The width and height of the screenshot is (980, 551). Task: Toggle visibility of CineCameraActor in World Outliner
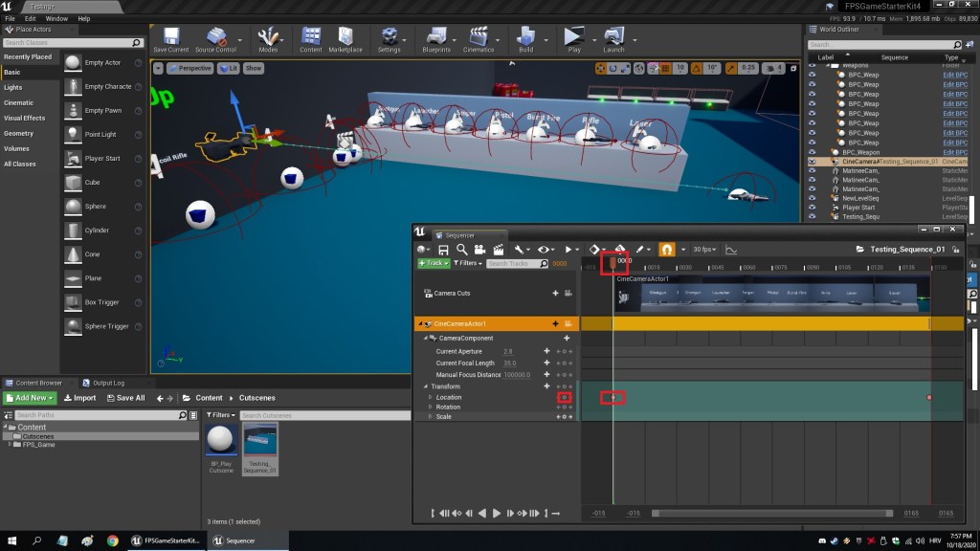[812, 162]
